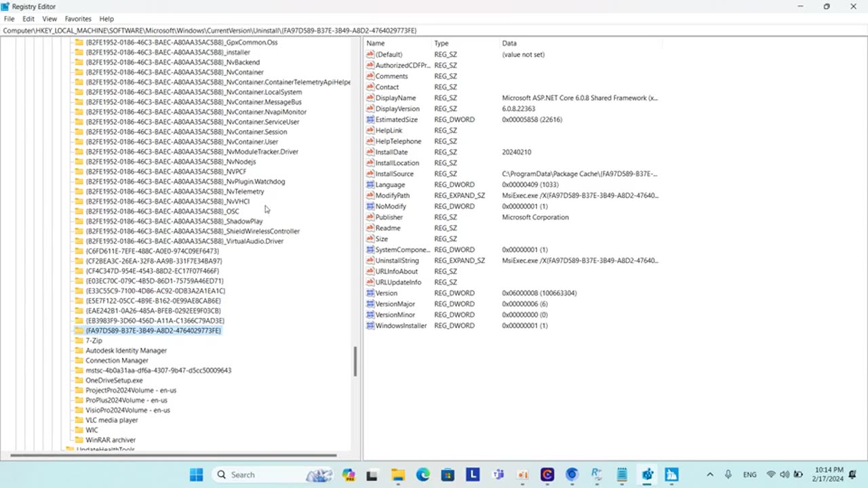This screenshot has width=868, height=488.
Task: Click the 20240210 data cell
Action: (x=517, y=152)
